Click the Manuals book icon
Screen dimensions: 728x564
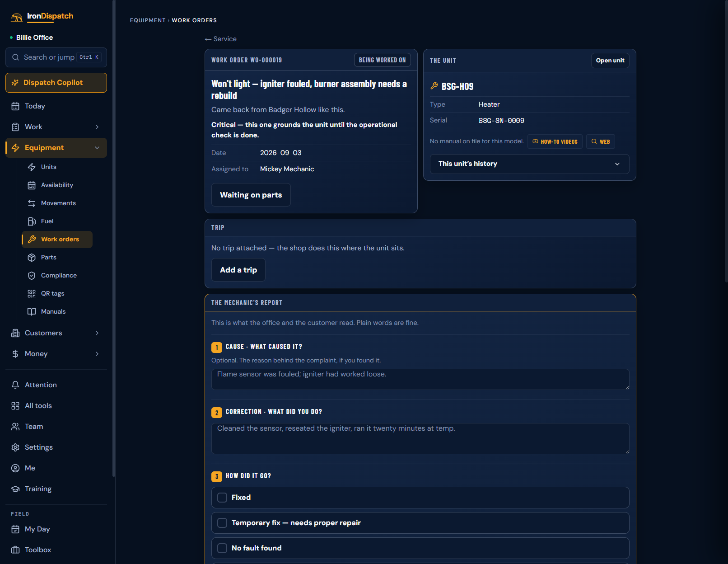(x=32, y=312)
